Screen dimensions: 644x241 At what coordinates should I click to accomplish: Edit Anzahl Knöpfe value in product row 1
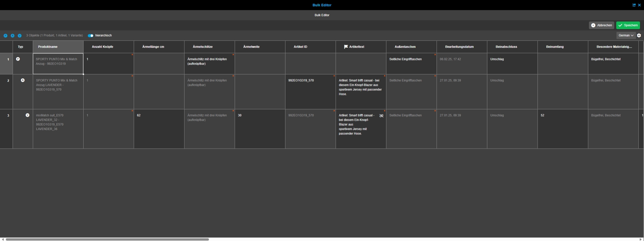[108, 64]
